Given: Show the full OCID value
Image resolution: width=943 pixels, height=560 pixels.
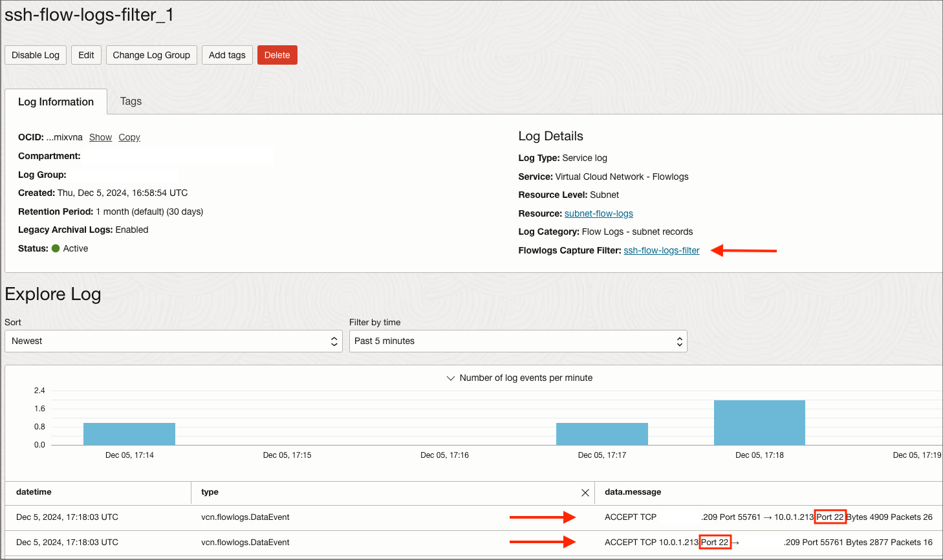Looking at the screenshot, I should coord(100,137).
